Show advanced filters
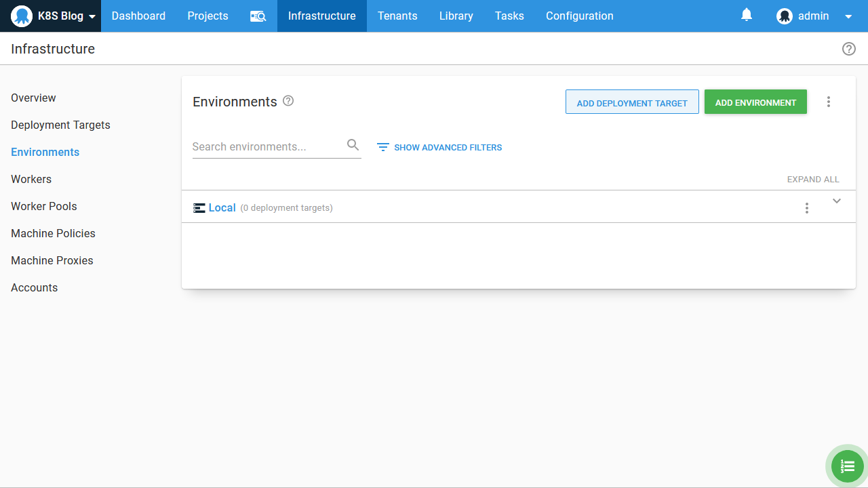This screenshot has height=488, width=868. pyautogui.click(x=439, y=147)
